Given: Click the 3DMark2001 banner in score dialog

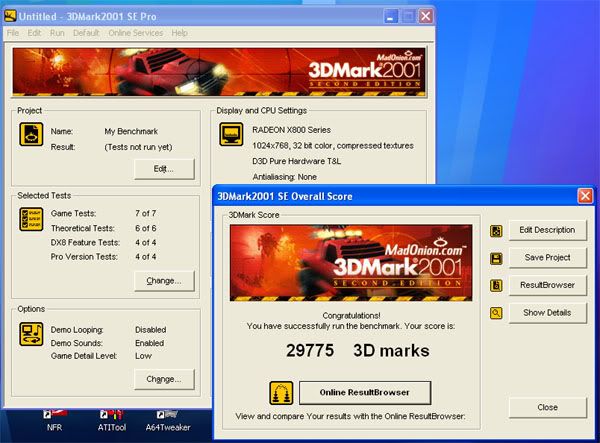Looking at the screenshot, I should coord(351,263).
